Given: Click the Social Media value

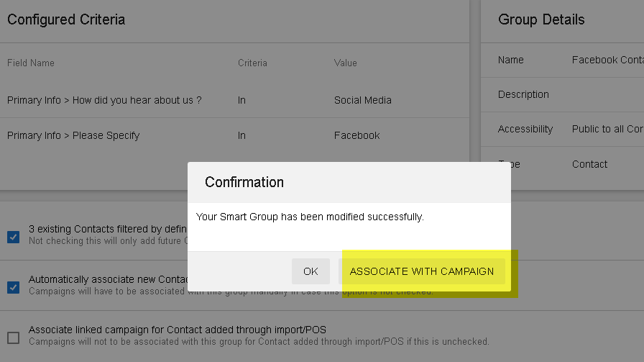Looking at the screenshot, I should (x=363, y=100).
